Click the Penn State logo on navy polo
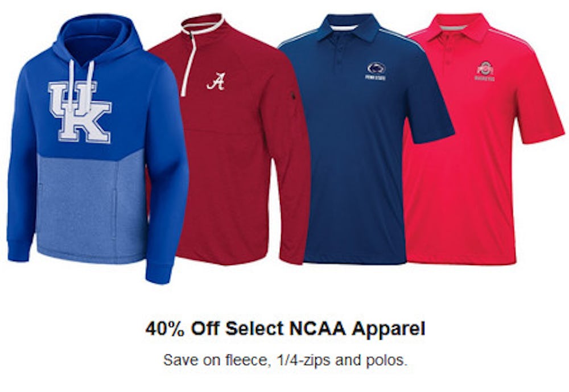569x392 pixels. click(x=376, y=71)
